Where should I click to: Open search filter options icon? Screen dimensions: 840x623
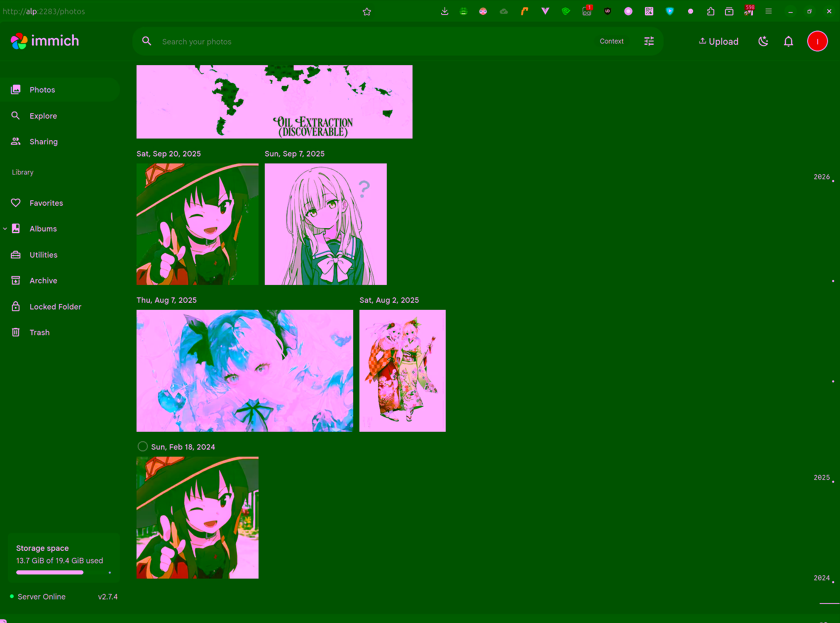(649, 41)
